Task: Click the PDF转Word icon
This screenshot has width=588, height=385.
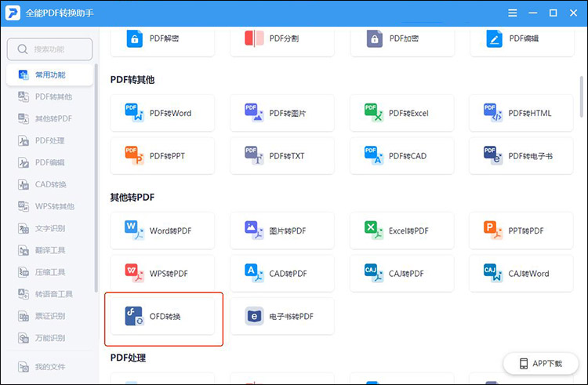Action: tap(134, 113)
